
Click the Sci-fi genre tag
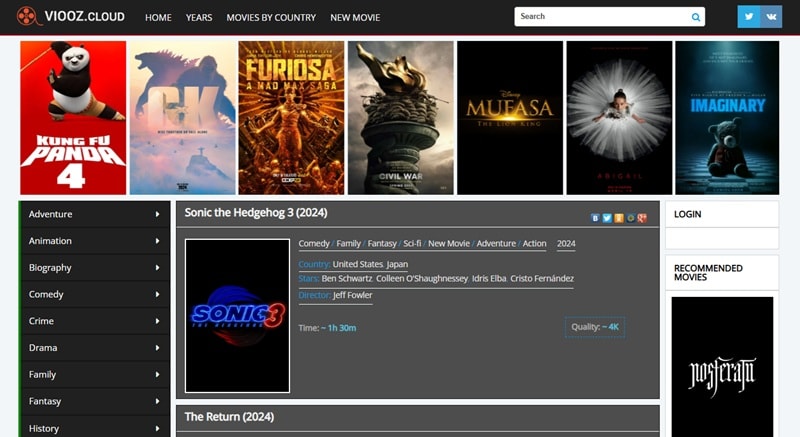[412, 244]
